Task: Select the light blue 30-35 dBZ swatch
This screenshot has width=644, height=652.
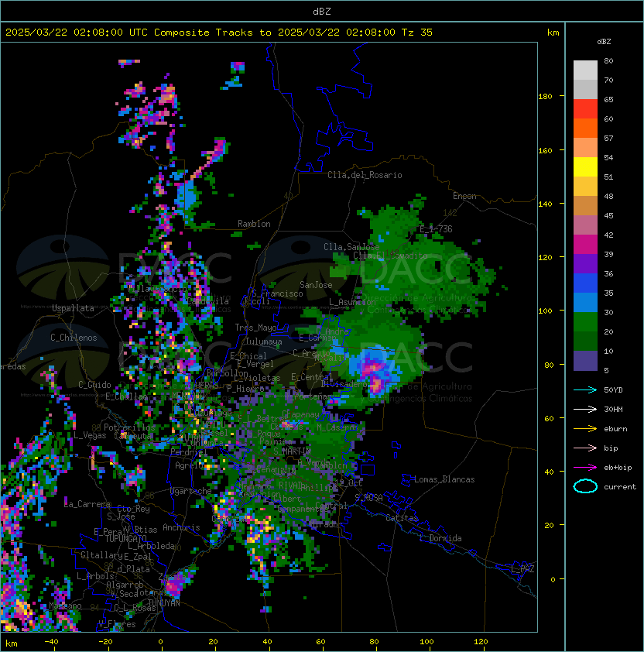Action: pyautogui.click(x=585, y=302)
